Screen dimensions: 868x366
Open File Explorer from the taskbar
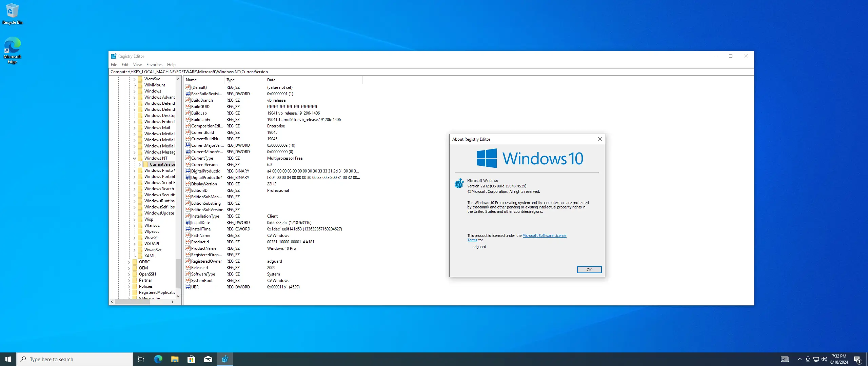175,359
